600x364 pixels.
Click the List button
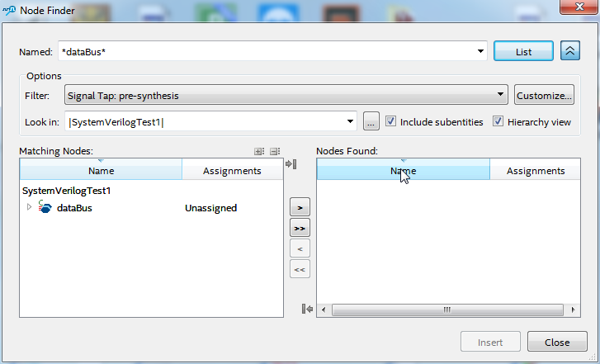(523, 51)
